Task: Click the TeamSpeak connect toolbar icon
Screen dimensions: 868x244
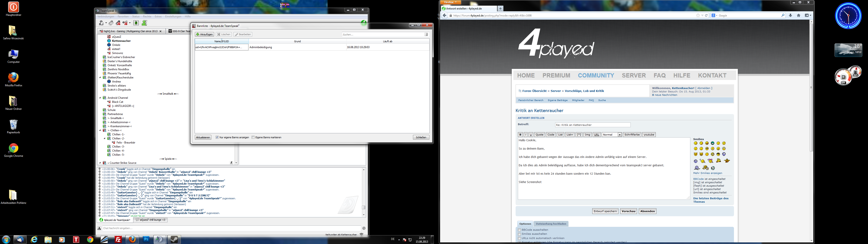Action: (101, 23)
